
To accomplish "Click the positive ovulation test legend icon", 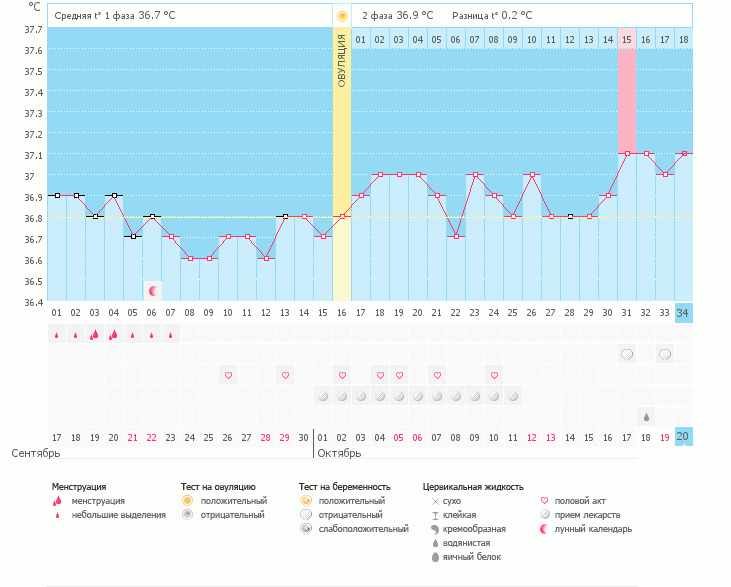I will pyautogui.click(x=187, y=500).
